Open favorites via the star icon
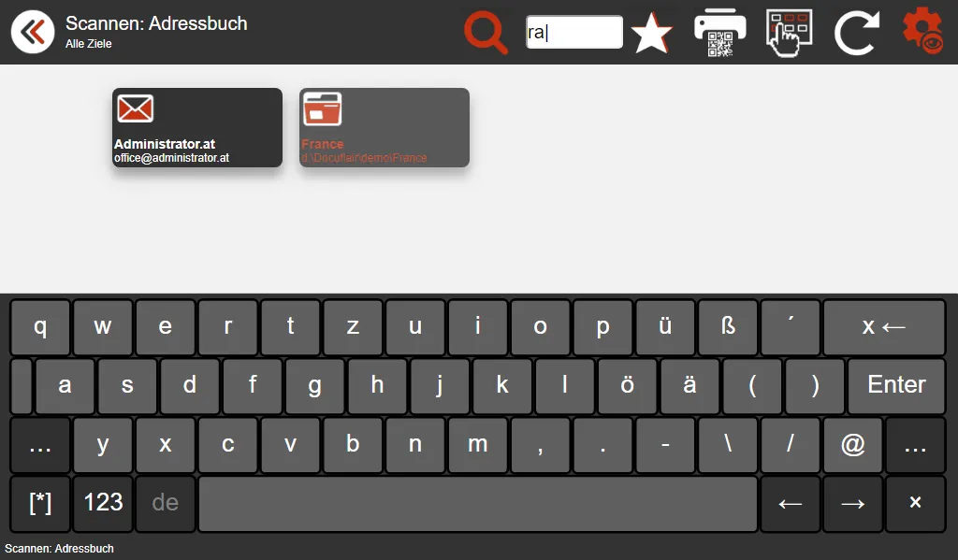 [x=651, y=33]
